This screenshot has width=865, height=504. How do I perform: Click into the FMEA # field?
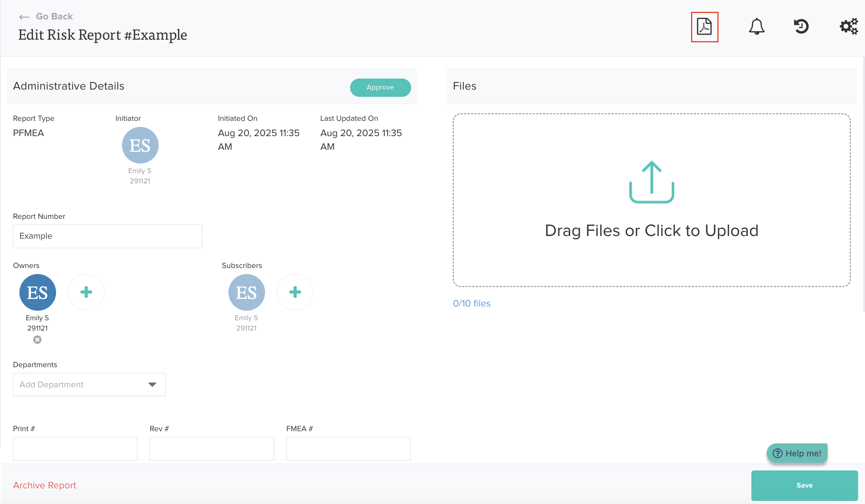(348, 448)
